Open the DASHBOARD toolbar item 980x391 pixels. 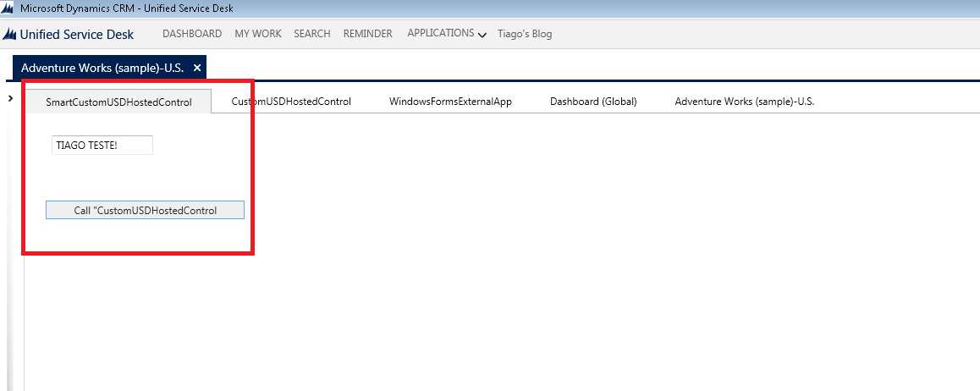(x=192, y=34)
